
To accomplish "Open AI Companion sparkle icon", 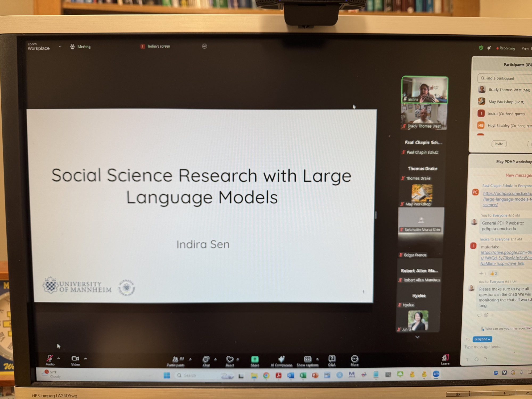I will point(281,359).
